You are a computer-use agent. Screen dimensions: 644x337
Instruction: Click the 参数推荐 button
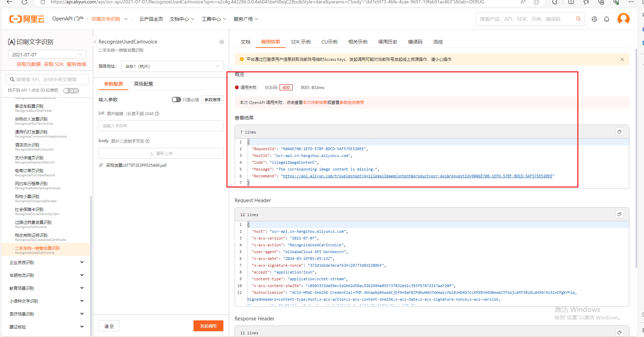(213, 100)
